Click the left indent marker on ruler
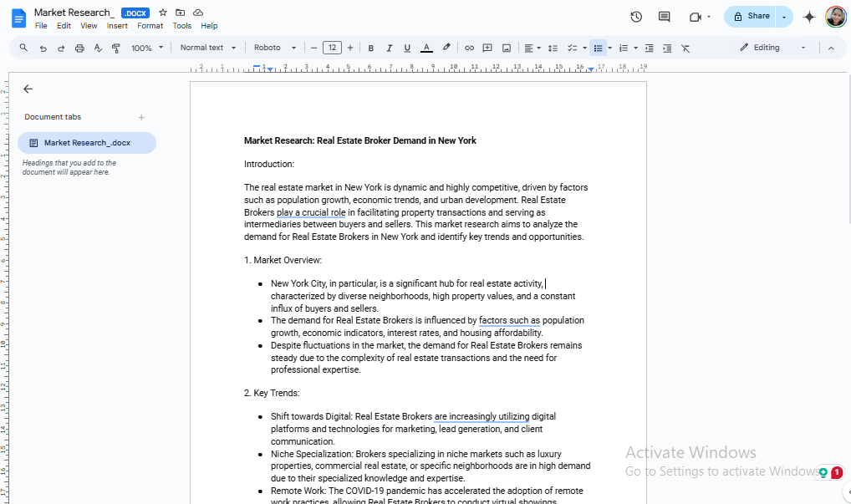Viewport: 851px width, 504px height. [x=269, y=69]
